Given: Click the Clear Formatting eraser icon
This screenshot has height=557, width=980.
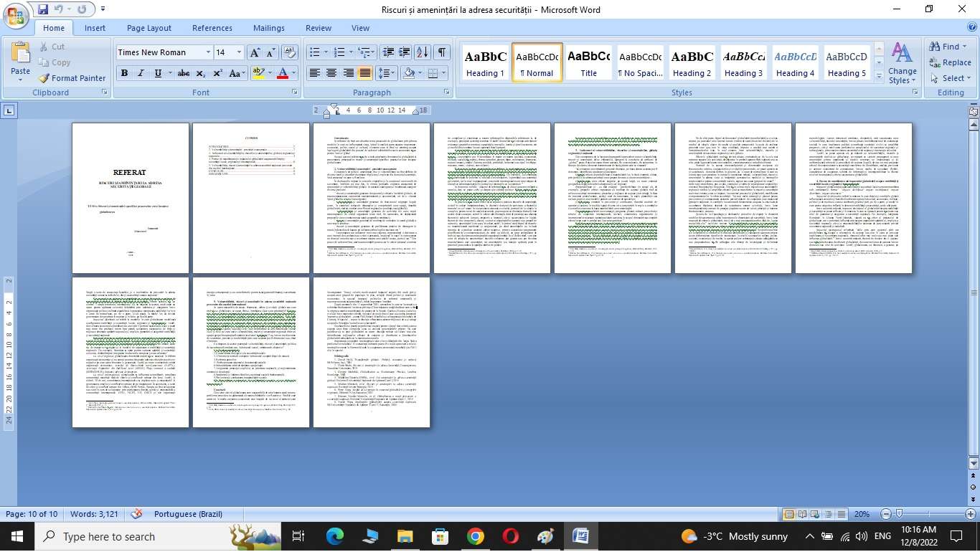Looking at the screenshot, I should [291, 52].
